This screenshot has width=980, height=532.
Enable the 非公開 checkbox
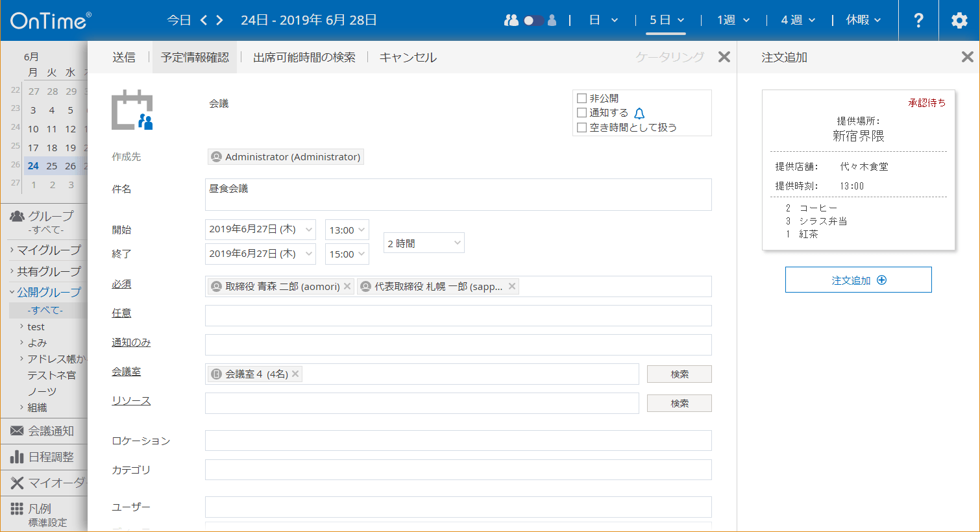(x=582, y=99)
